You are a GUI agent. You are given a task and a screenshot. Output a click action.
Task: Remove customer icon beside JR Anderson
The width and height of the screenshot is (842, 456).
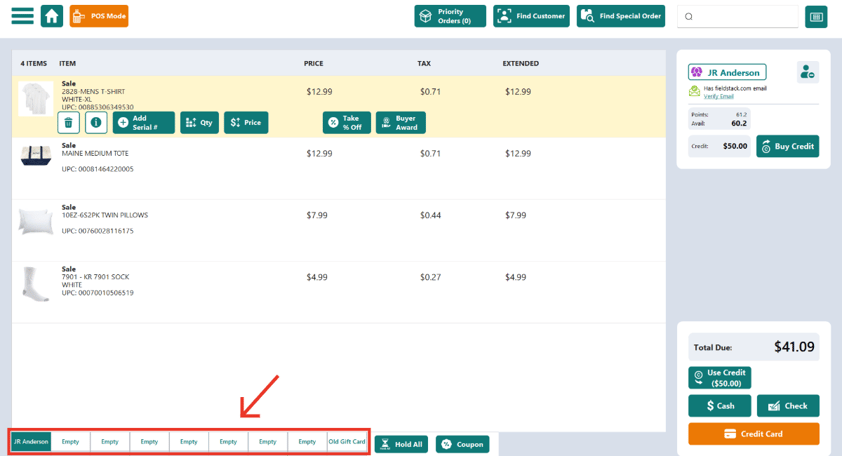click(807, 72)
